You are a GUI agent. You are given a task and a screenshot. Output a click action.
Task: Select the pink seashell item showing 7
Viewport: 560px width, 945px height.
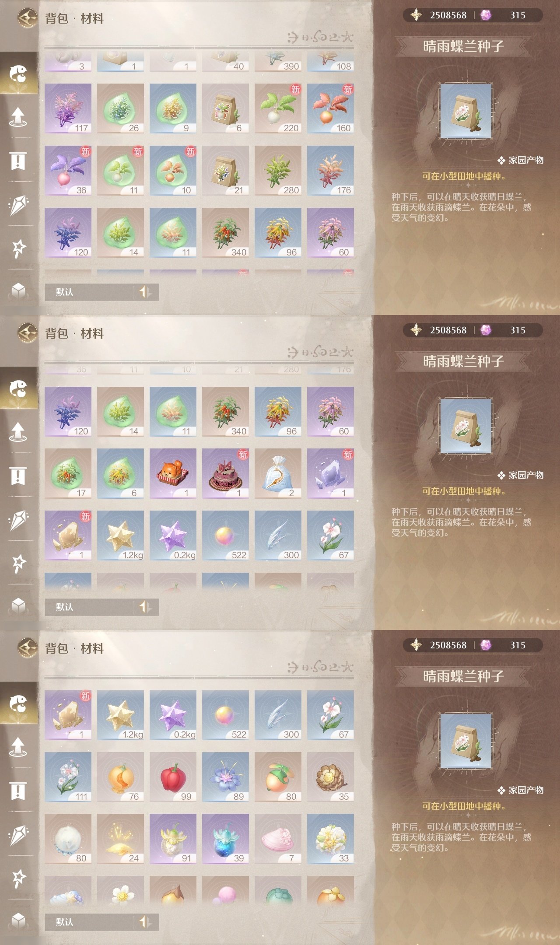[x=278, y=839]
